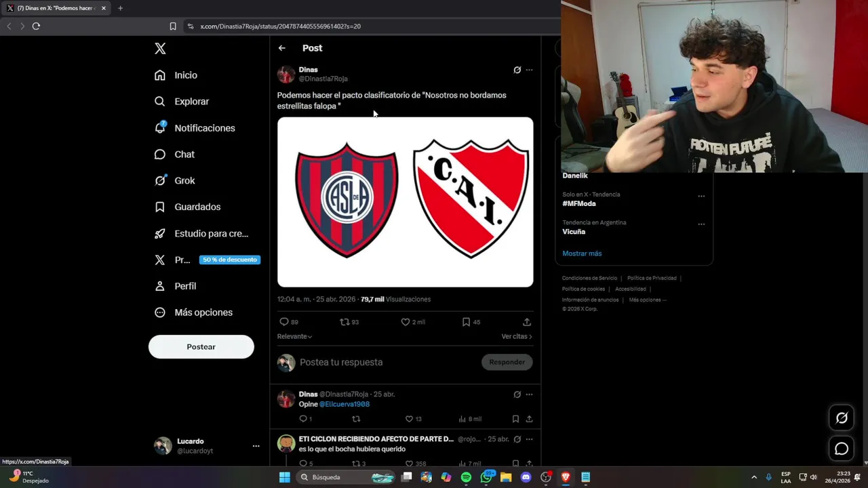The height and width of the screenshot is (488, 868).
Task: Open Spotify from the taskbar
Action: pyautogui.click(x=466, y=477)
